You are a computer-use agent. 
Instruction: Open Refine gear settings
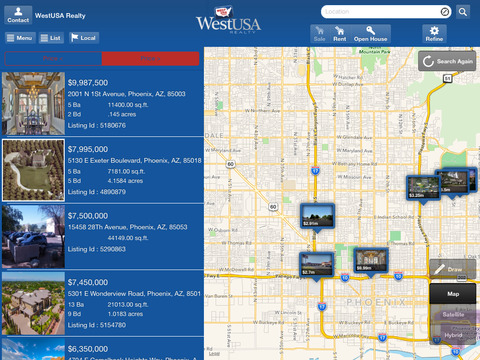pyautogui.click(x=434, y=34)
